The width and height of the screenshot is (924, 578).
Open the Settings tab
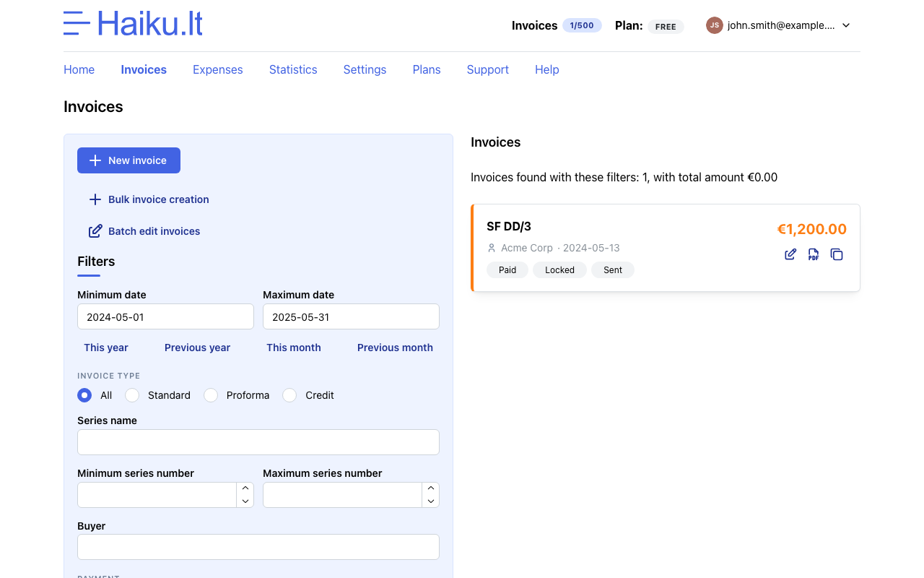pos(365,69)
